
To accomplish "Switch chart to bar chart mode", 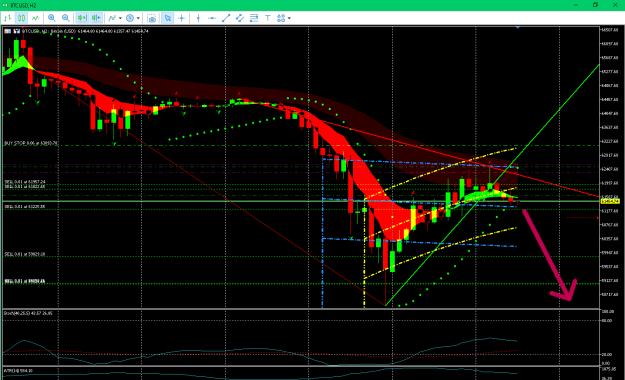I will point(8,18).
